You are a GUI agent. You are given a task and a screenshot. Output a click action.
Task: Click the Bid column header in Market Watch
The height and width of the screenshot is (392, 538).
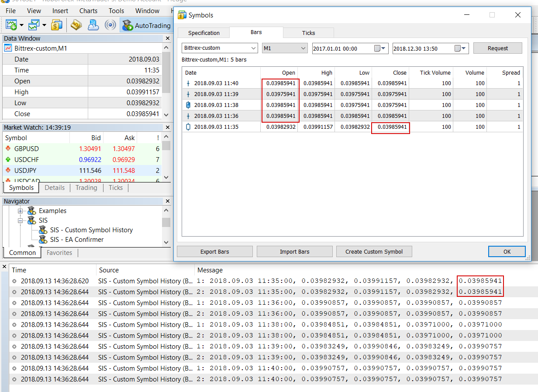(x=86, y=138)
